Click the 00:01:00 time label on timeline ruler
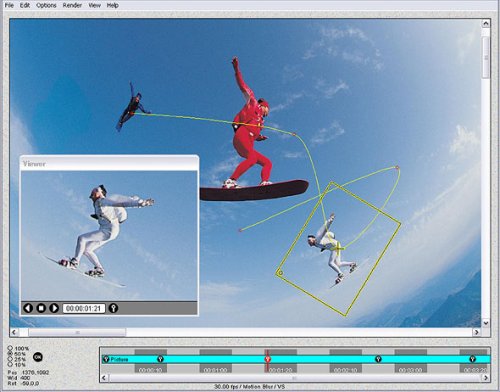Viewport: 500px width, 392px height. click(215, 370)
